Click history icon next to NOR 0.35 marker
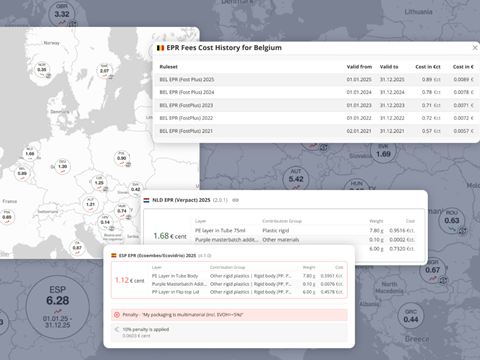 click(49, 76)
